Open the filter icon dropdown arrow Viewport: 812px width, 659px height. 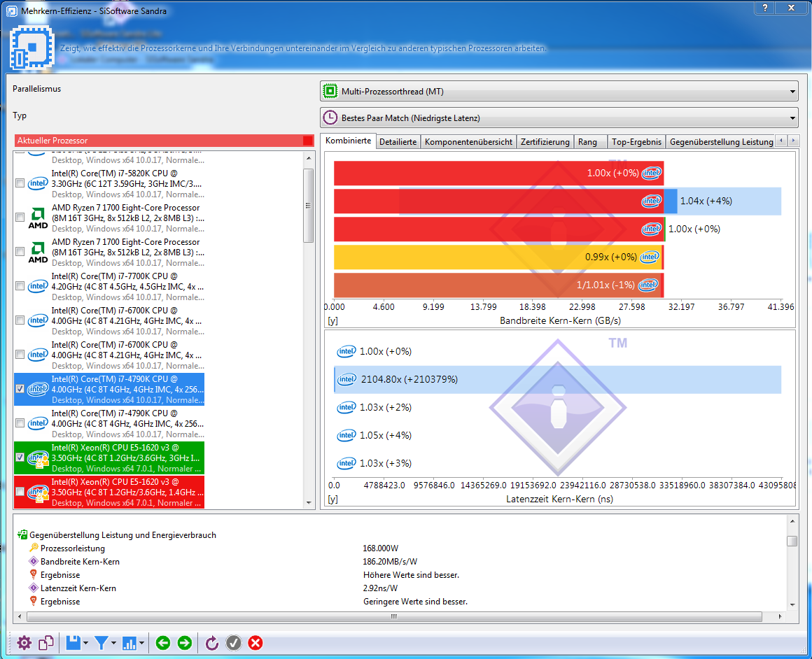[113, 643]
